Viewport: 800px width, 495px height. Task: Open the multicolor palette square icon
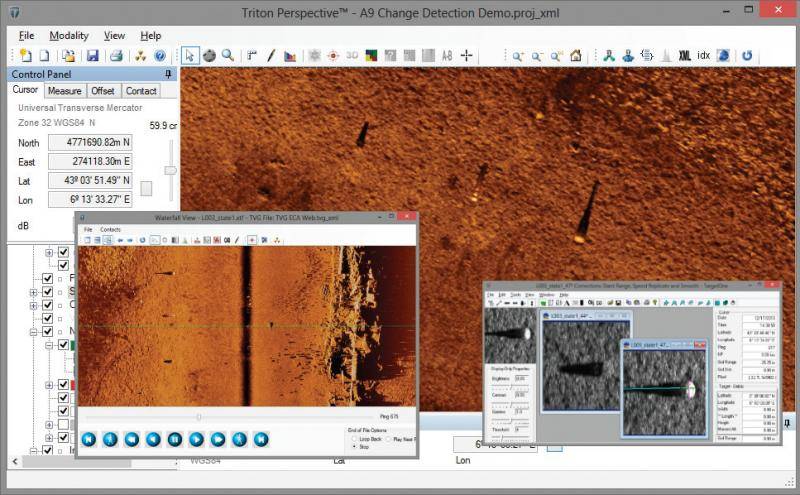(371, 56)
